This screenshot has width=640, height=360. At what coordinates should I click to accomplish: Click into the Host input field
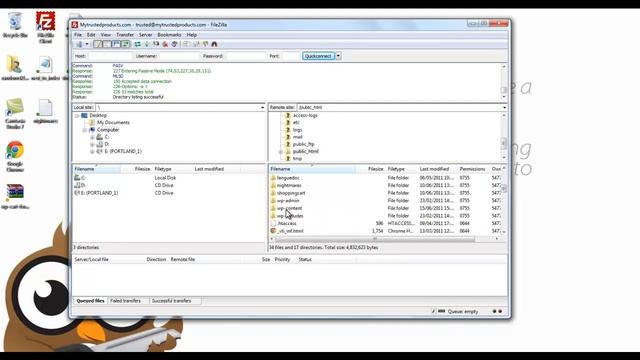coord(110,56)
